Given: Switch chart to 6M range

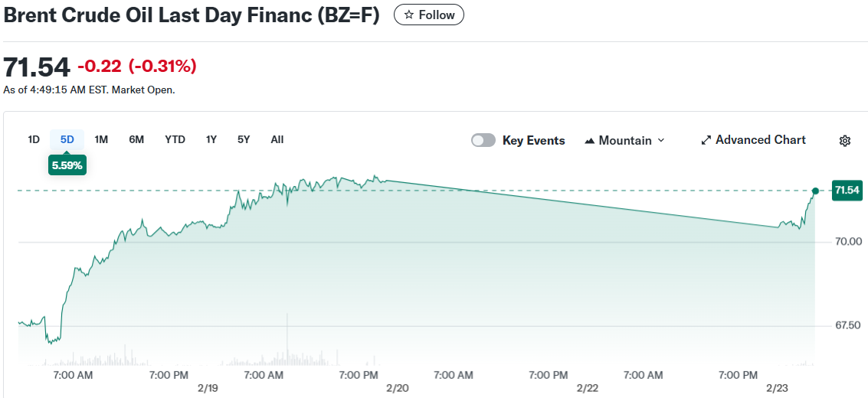Looking at the screenshot, I should tap(136, 139).
